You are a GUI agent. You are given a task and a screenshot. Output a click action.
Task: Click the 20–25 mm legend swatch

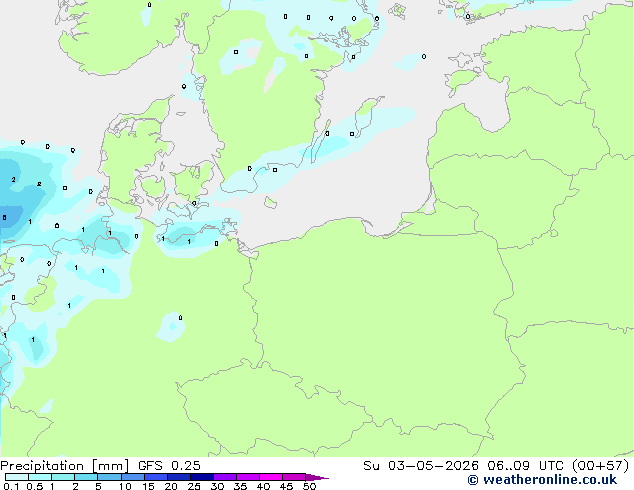tap(178, 477)
